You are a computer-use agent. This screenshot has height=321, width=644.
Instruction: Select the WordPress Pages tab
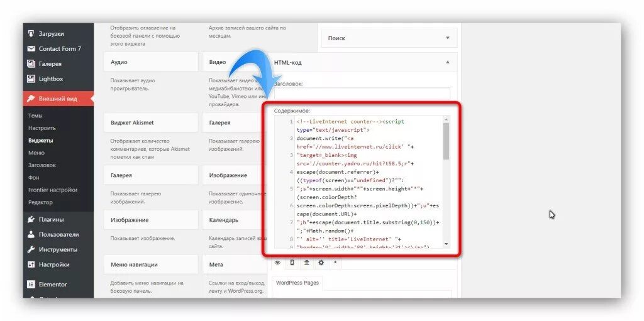pyautogui.click(x=297, y=283)
